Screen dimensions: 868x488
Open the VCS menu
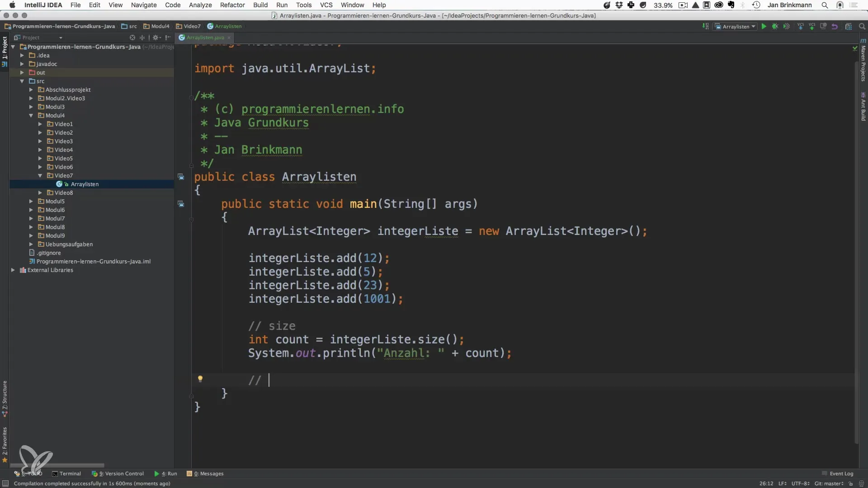pyautogui.click(x=326, y=5)
